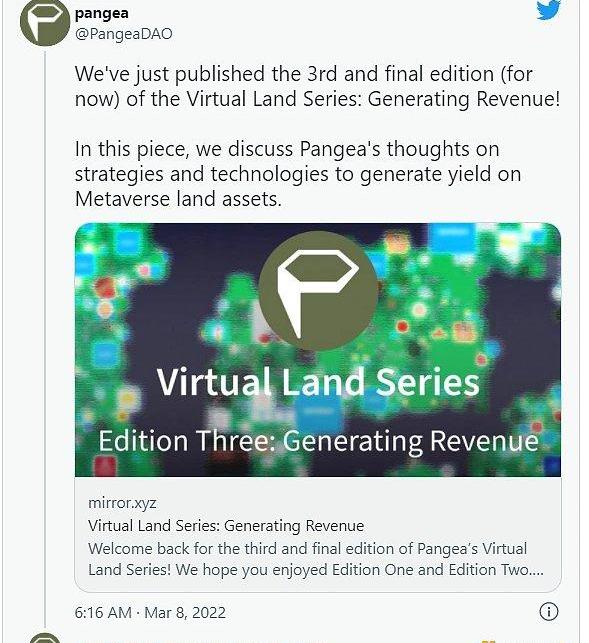
Task: Click the 'Generating Revenue!' tweet text
Action: [x=464, y=99]
